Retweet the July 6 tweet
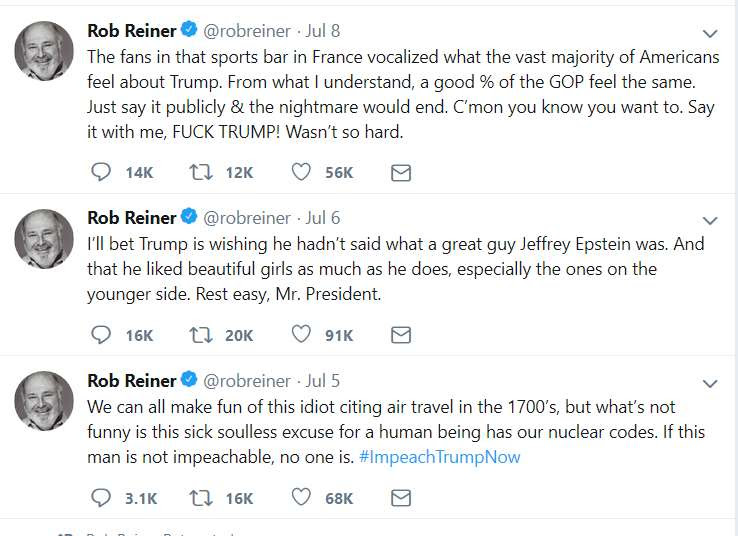 (199, 335)
